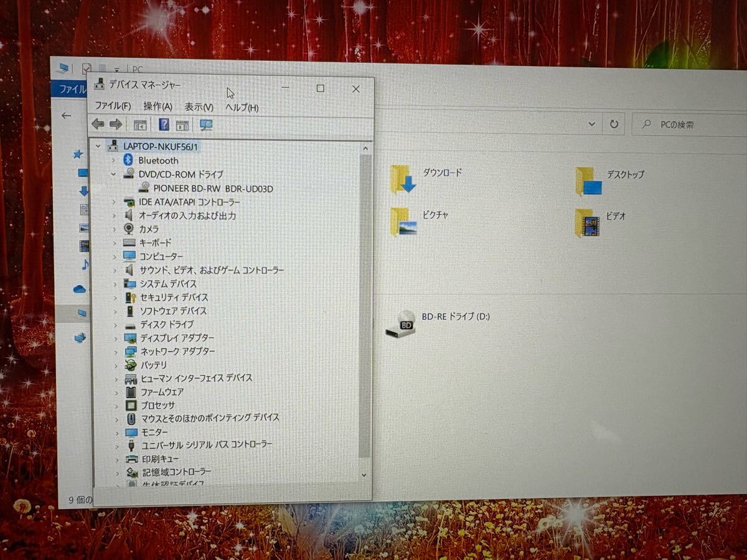
Task: Select the LAPTOP-NKUF56J1 computer node
Action: pos(161,146)
